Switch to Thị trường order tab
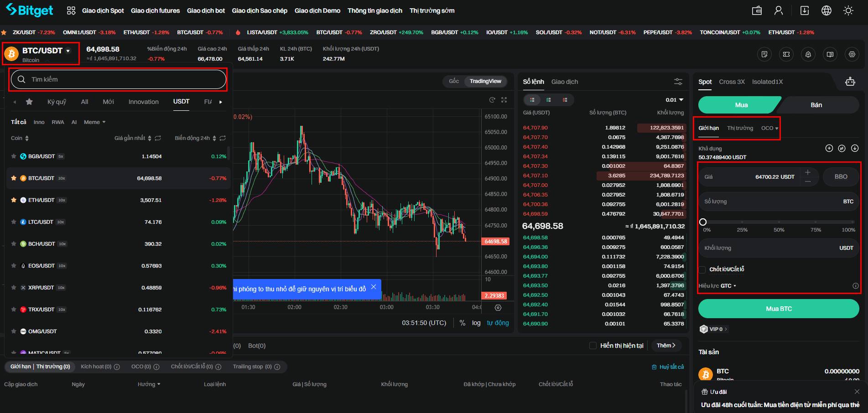 click(x=740, y=128)
